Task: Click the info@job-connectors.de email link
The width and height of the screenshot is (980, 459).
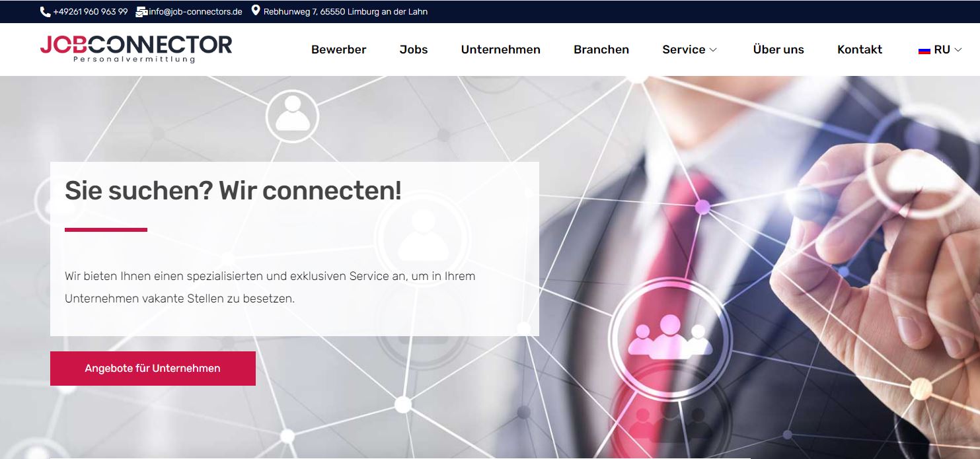Action: click(x=196, y=12)
